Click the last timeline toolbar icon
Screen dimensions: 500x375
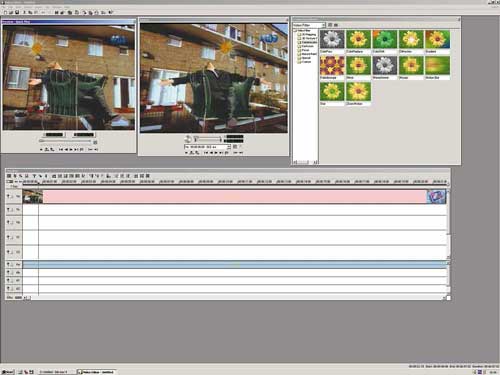tap(148, 176)
